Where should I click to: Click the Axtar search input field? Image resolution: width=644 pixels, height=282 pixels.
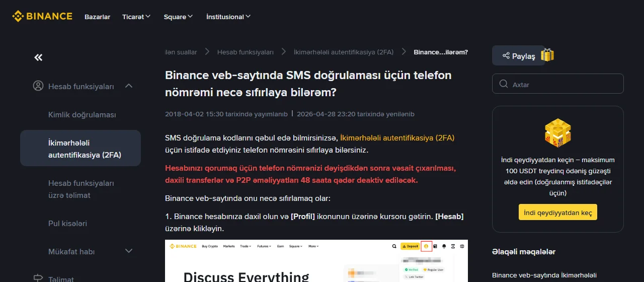(558, 84)
